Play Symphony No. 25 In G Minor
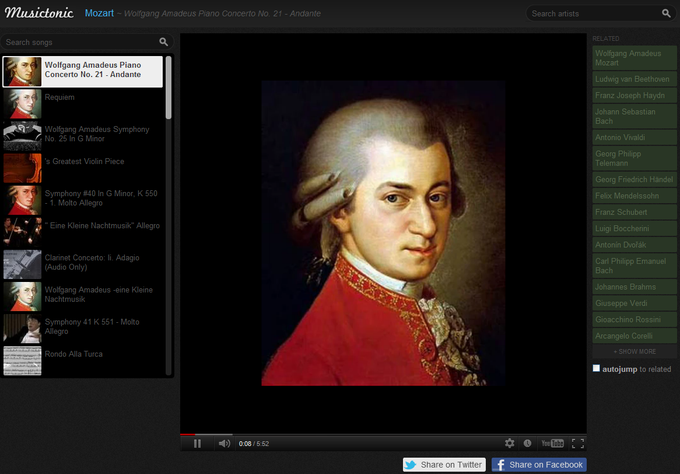Image resolution: width=680 pixels, height=474 pixels. pos(82,136)
